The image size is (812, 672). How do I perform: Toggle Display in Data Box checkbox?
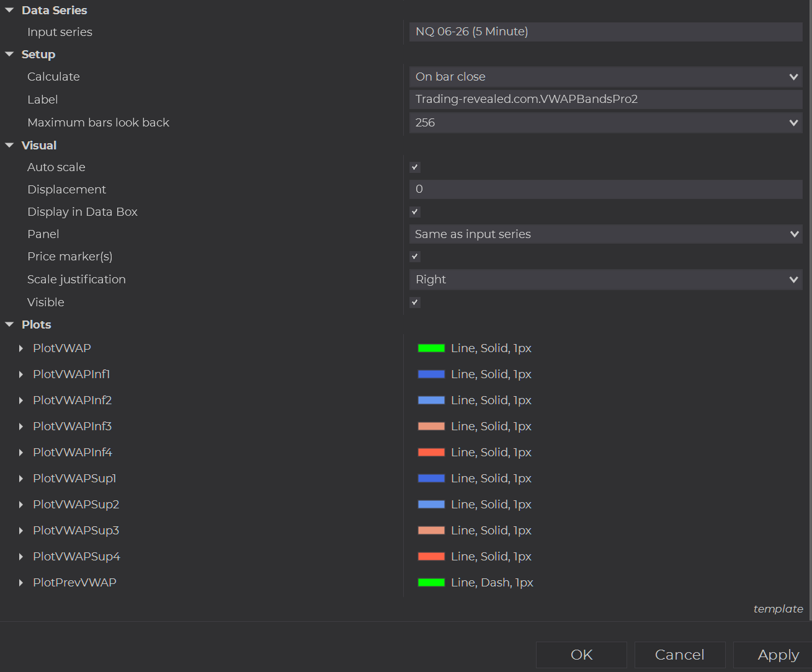coord(415,212)
